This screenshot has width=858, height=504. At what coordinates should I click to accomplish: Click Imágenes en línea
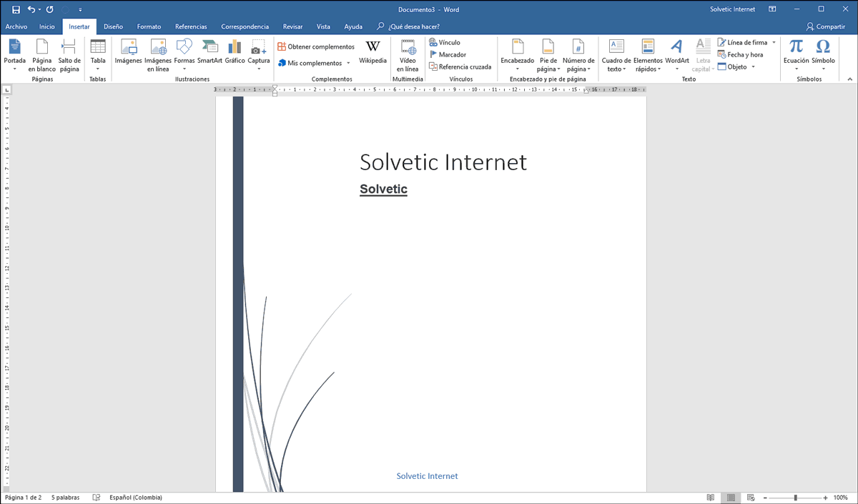[158, 56]
